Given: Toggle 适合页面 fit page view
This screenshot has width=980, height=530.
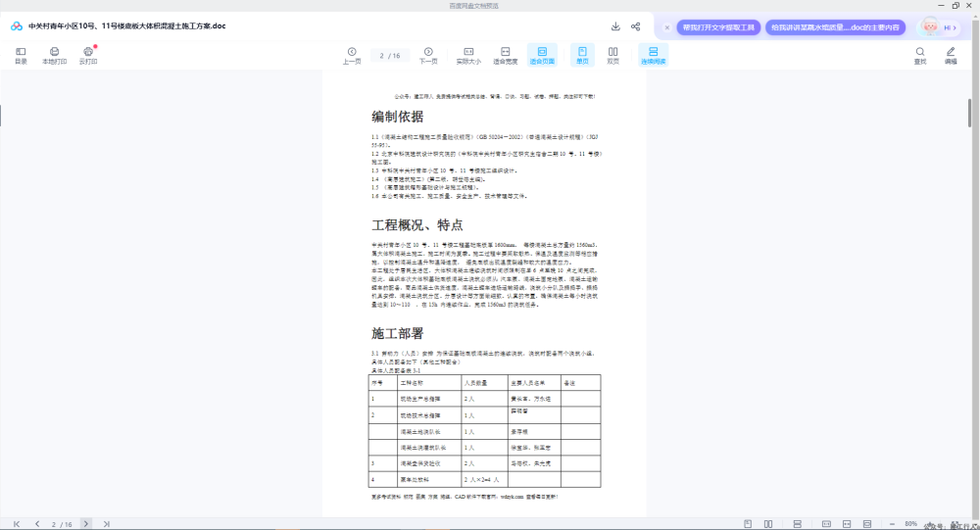Looking at the screenshot, I should 542,56.
